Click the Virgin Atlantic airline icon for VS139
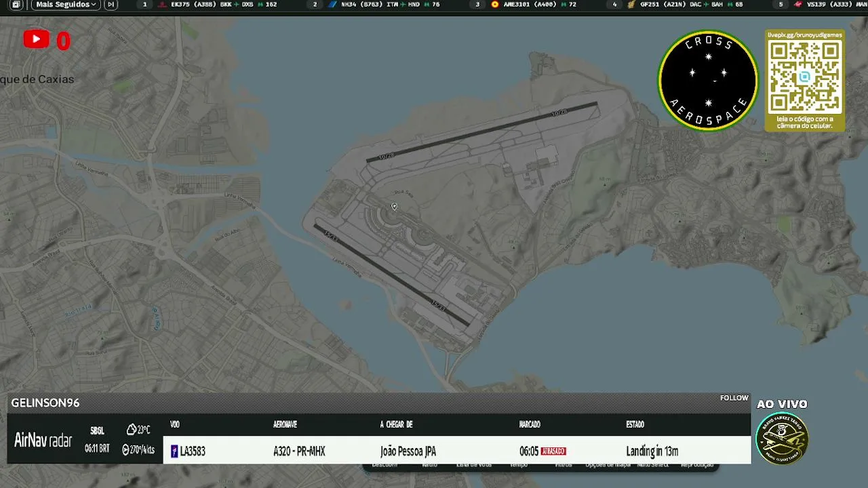868x488 pixels. coord(798,5)
